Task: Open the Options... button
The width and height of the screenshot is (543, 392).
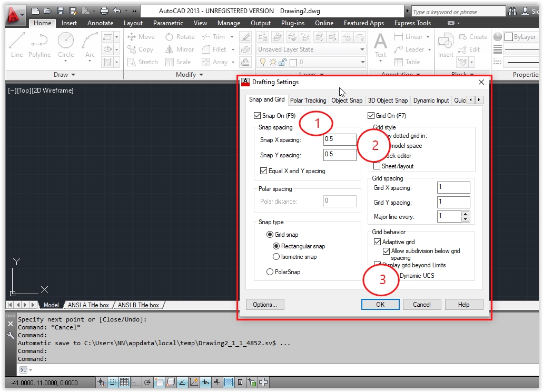Action: pyautogui.click(x=265, y=305)
